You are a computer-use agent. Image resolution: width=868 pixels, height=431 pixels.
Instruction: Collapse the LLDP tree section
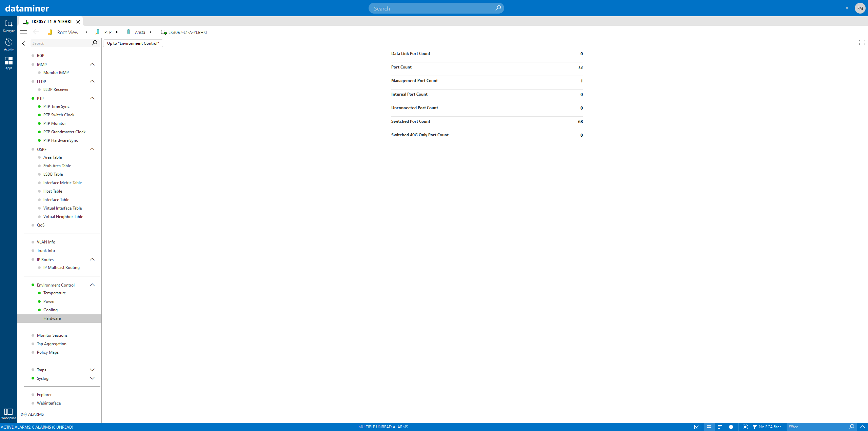92,81
